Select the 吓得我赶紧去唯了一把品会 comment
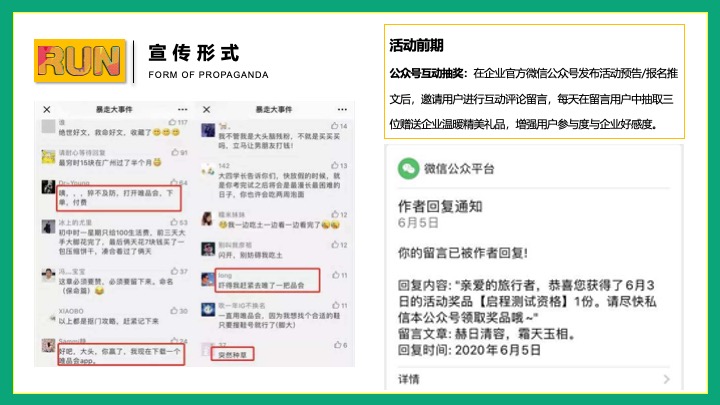The image size is (720, 405). (261, 285)
